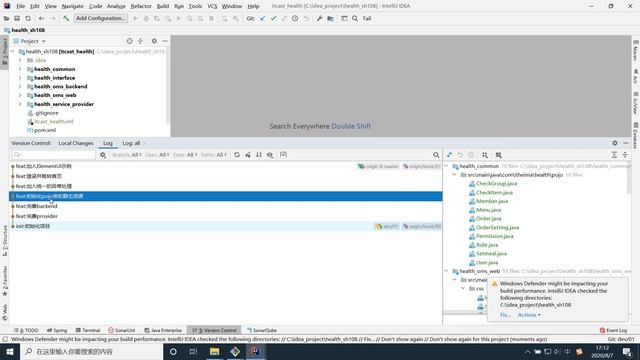Toggle IntelliSort icon in Log toolbar

click(259, 155)
